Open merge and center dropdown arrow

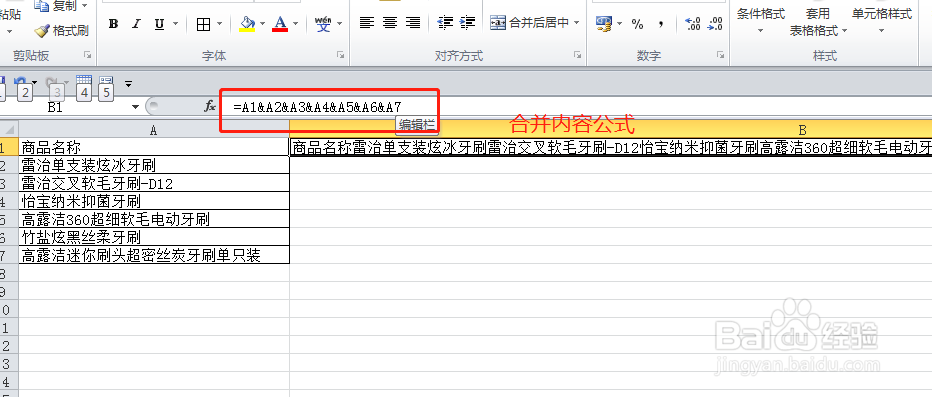577,23
